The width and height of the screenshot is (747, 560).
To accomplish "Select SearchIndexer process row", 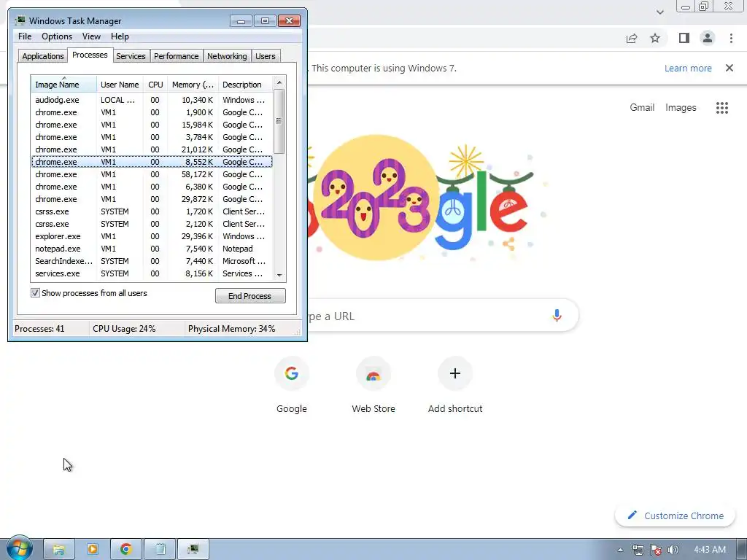I will click(152, 261).
